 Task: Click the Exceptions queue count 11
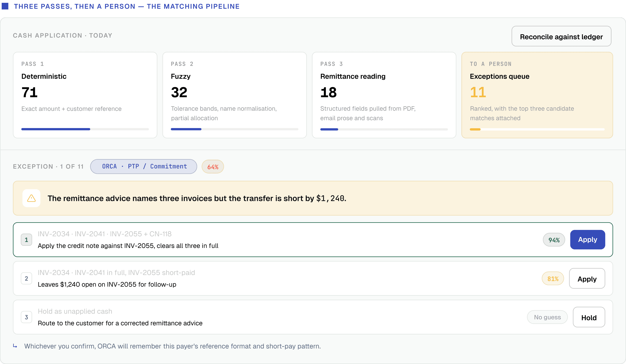coord(478,92)
